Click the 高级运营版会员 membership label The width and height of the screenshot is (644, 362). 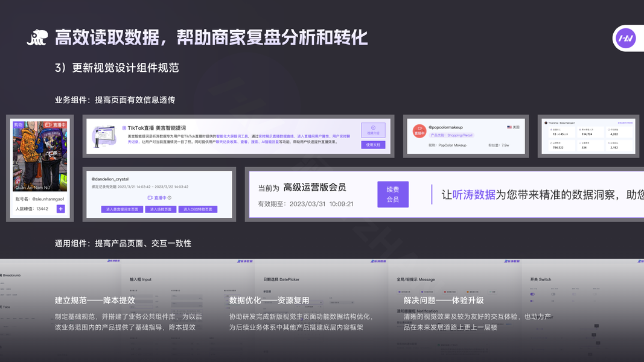[314, 188]
